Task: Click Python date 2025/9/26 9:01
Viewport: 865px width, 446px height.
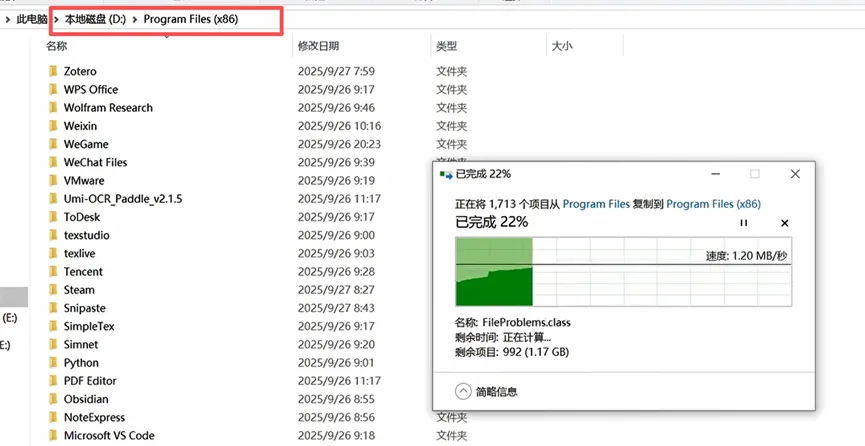Action: (x=336, y=363)
